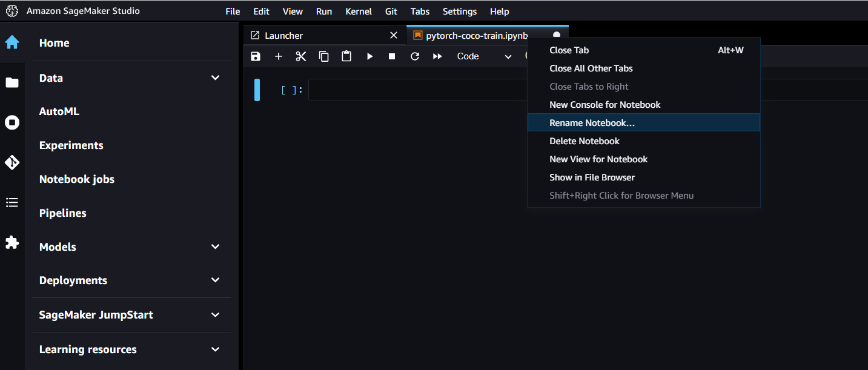Open the File menu
This screenshot has height=370, width=868.
coord(233,12)
